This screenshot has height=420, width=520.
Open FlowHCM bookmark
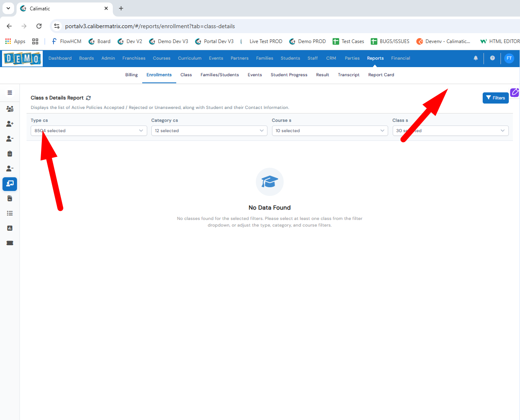pos(66,41)
